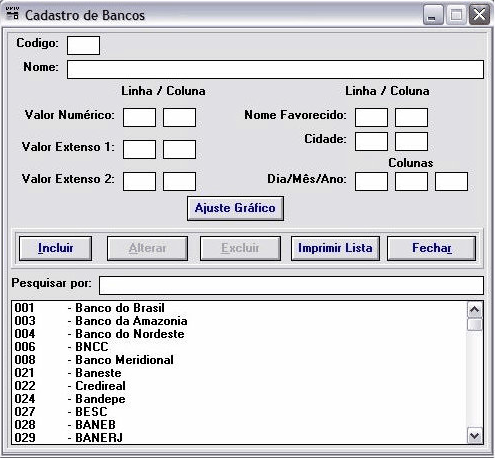Click the list scrollbar thumb
The width and height of the screenshot is (495, 458).
pyautogui.click(x=474, y=324)
